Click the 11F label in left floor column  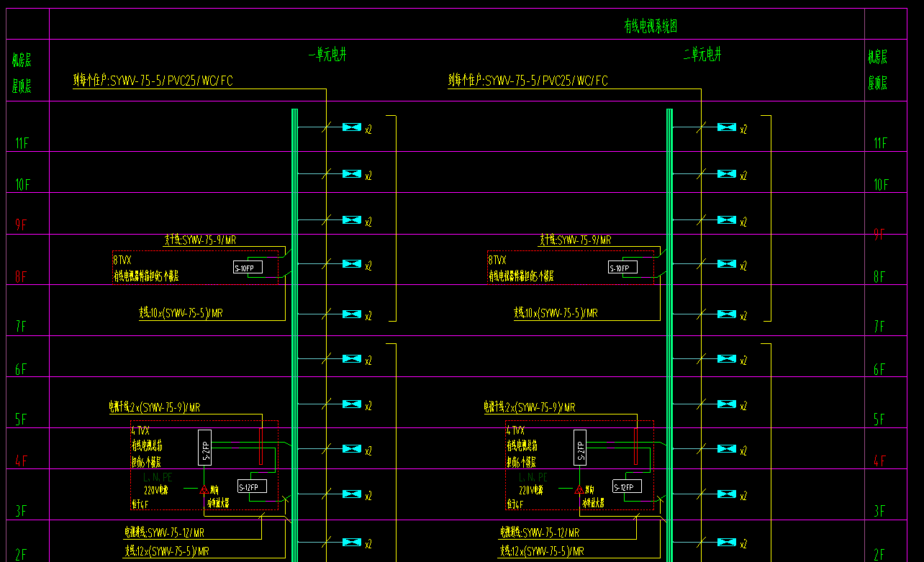tap(22, 143)
